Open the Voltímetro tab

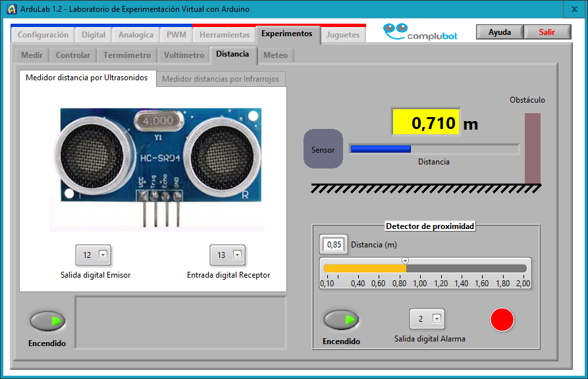pos(184,55)
